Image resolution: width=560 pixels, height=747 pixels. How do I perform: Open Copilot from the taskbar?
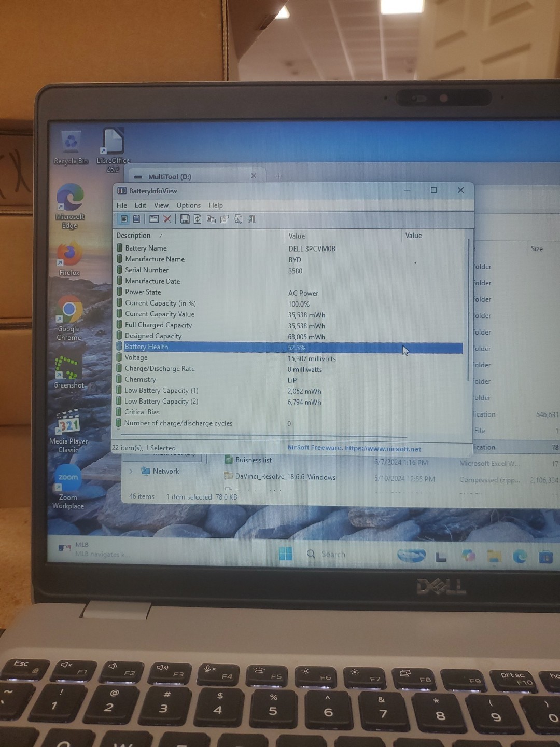[469, 556]
